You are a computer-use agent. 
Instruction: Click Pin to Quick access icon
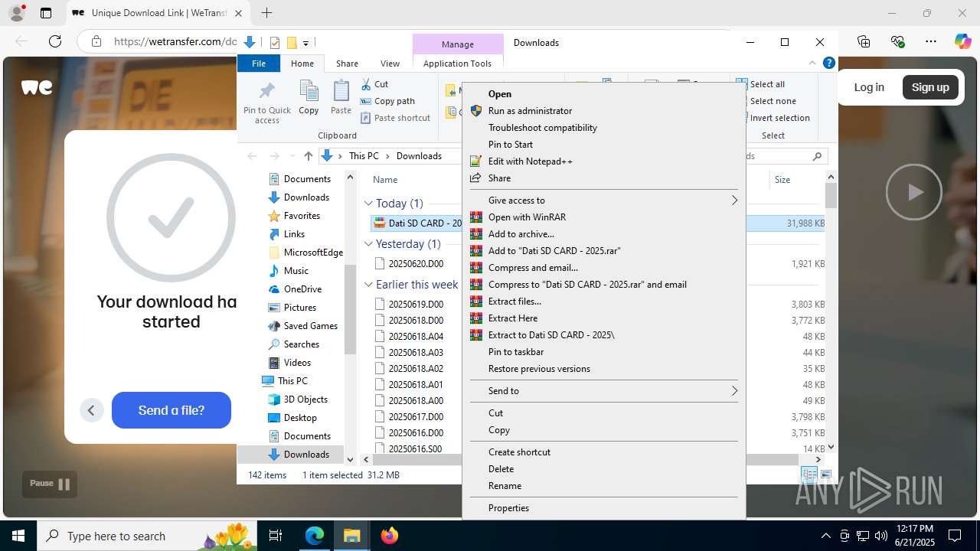pos(266,102)
